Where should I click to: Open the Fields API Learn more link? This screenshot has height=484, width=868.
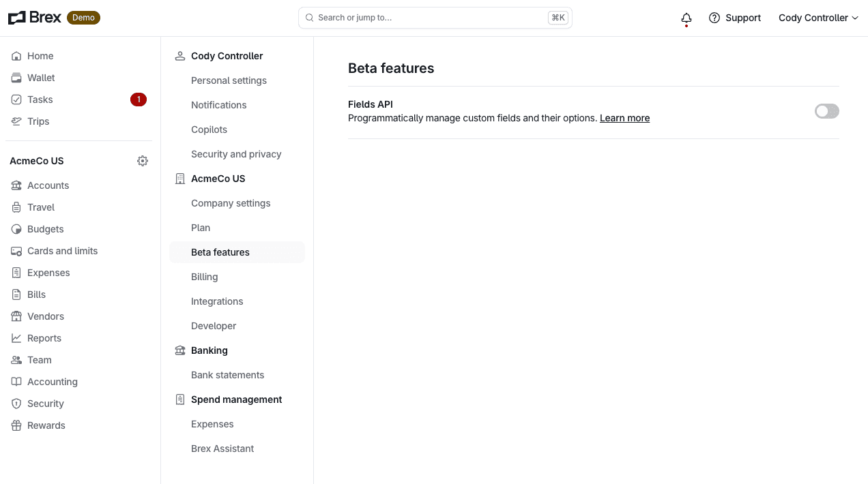tap(624, 118)
